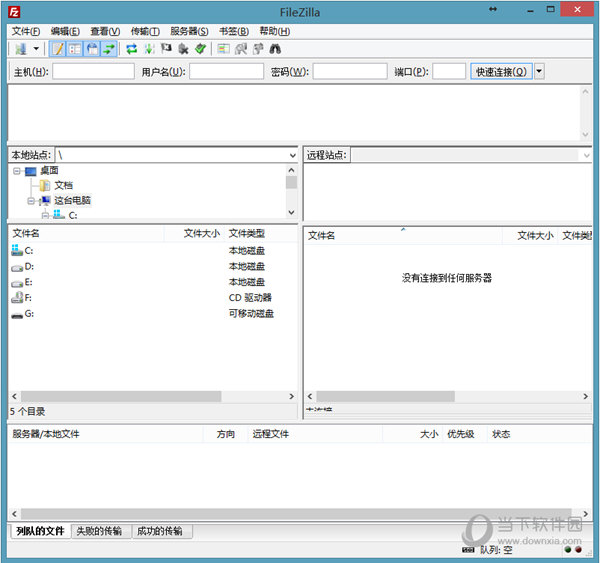Click the process queue icon
The height and width of the screenshot is (563, 600).
[x=149, y=49]
